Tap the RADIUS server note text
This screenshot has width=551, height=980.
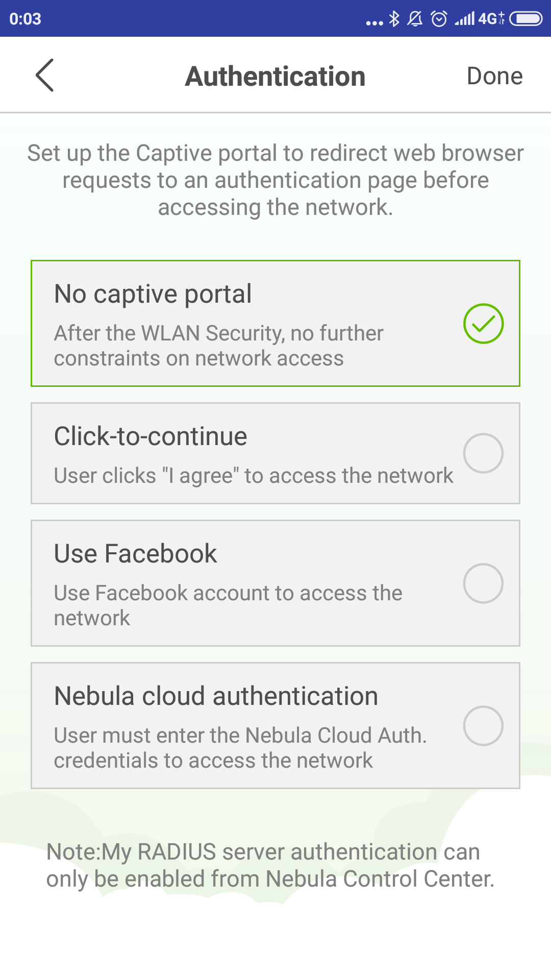click(270, 865)
